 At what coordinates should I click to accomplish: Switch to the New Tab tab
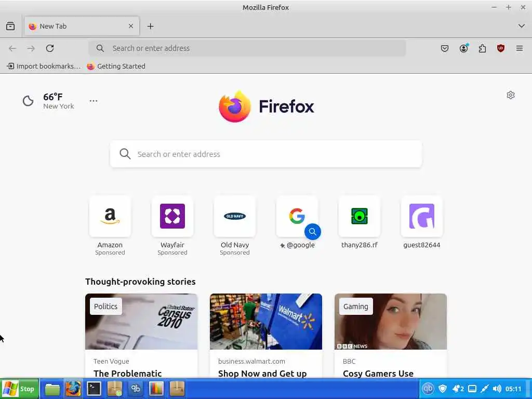point(82,26)
